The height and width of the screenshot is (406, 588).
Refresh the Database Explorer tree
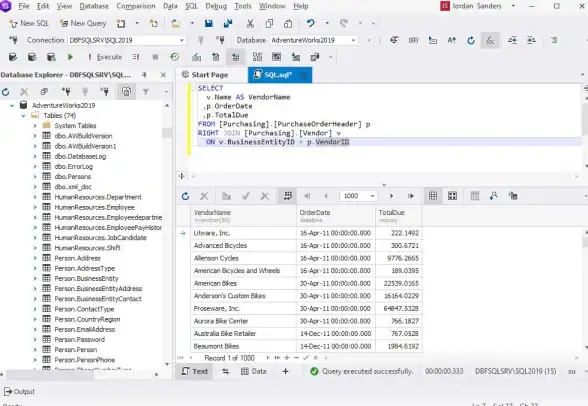[5, 91]
